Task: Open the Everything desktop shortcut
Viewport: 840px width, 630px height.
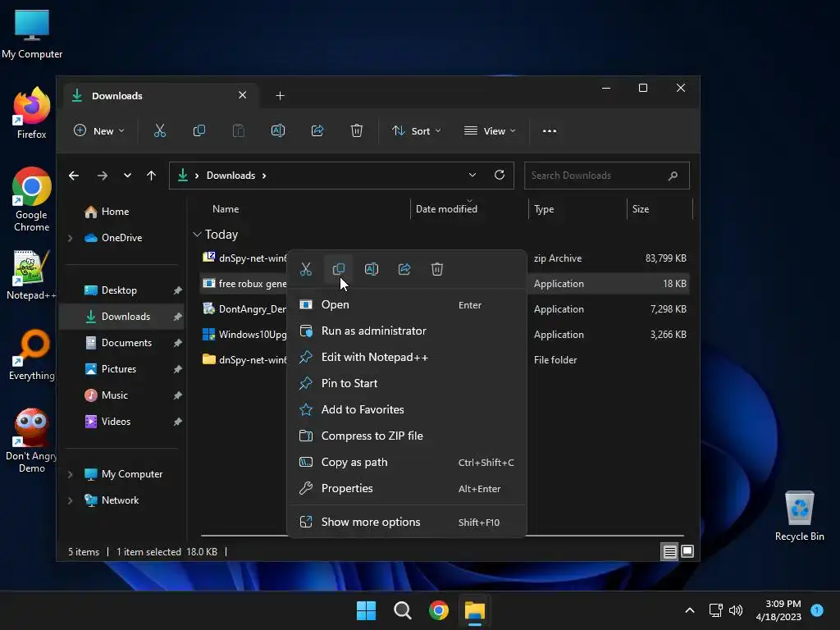Action: [32, 355]
